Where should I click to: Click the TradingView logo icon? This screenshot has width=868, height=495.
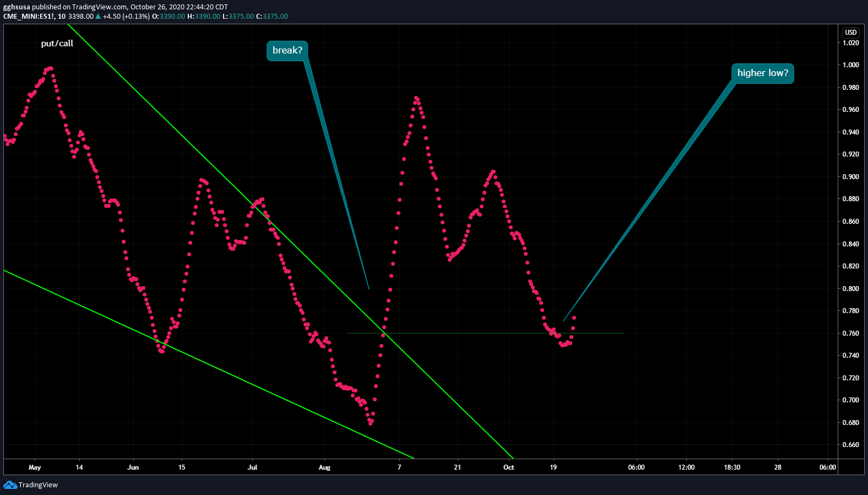[10, 485]
